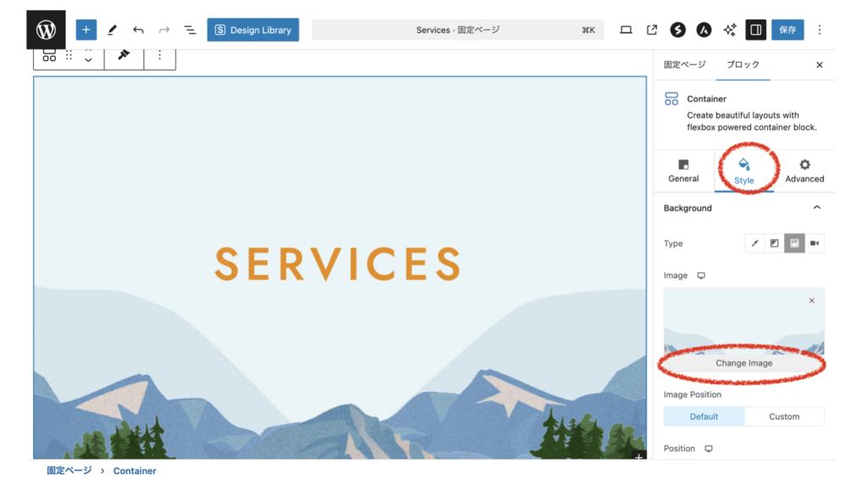The image size is (868, 481).
Task: Open the Astra settings icon
Action: [703, 30]
